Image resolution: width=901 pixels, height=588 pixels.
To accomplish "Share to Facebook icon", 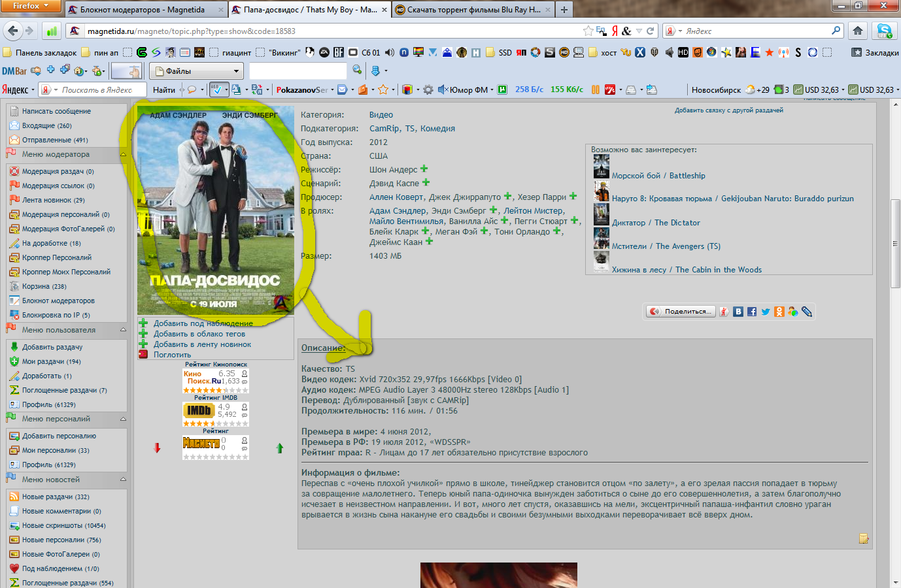I will coord(752,312).
